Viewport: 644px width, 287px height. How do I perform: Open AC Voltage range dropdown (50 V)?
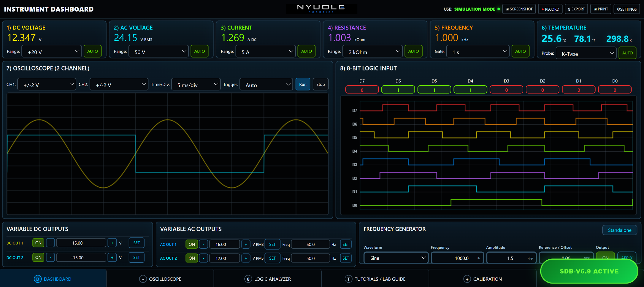point(158,51)
